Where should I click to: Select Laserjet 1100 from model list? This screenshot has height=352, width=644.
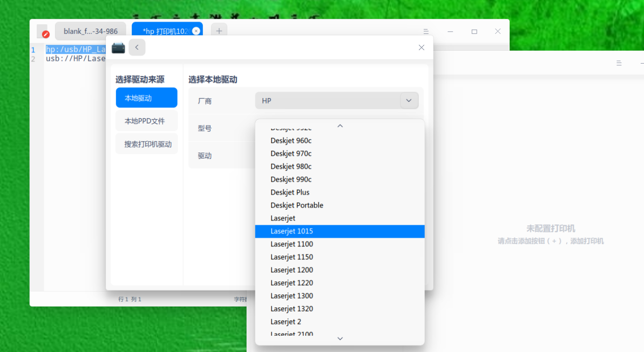coord(292,244)
